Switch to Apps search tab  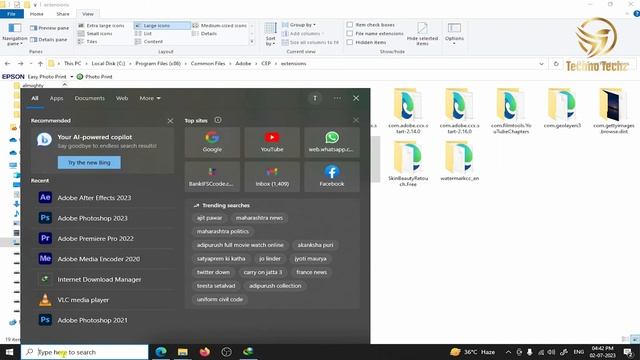(x=56, y=98)
